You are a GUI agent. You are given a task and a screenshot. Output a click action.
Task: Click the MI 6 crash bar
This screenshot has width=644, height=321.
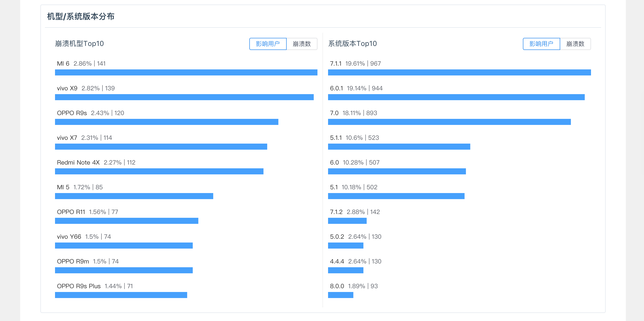186,72
